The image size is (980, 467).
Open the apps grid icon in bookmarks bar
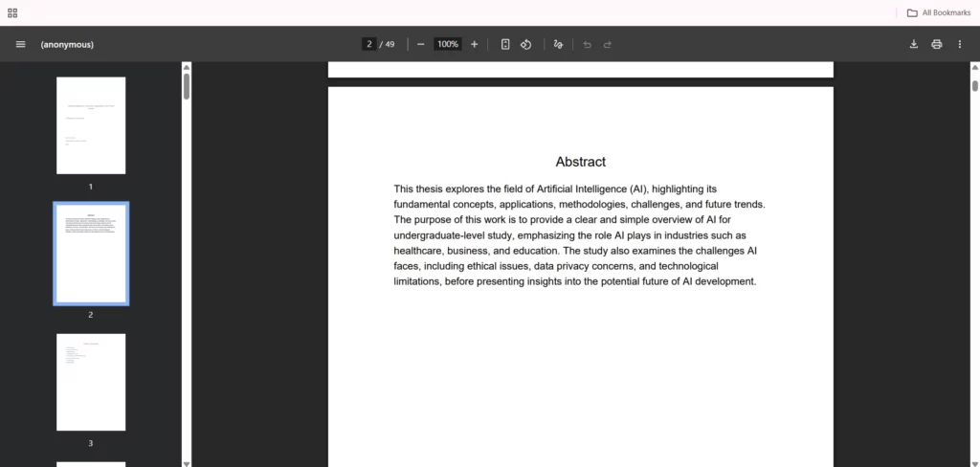(x=12, y=12)
